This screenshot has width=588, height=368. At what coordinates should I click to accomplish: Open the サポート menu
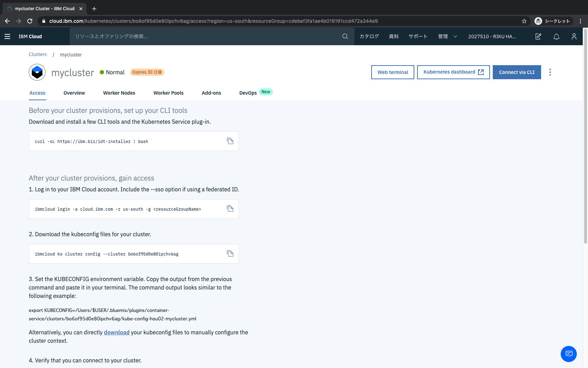[418, 36]
